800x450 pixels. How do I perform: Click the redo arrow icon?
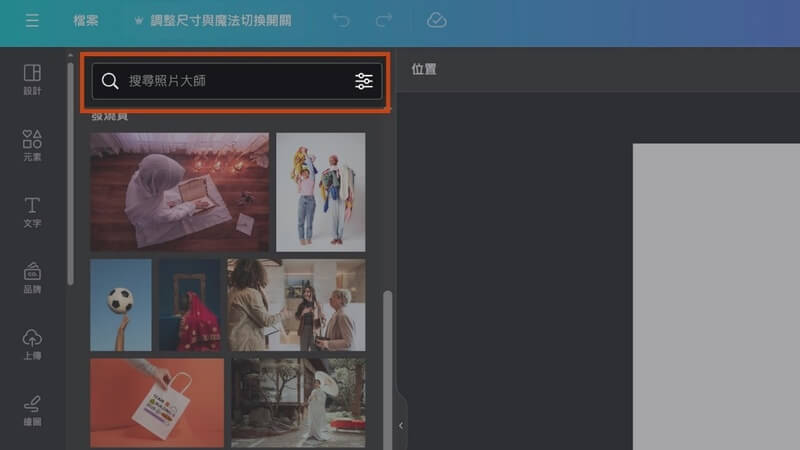tap(384, 21)
